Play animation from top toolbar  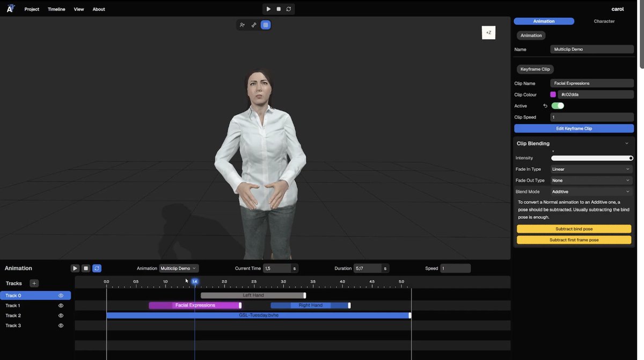click(x=268, y=9)
